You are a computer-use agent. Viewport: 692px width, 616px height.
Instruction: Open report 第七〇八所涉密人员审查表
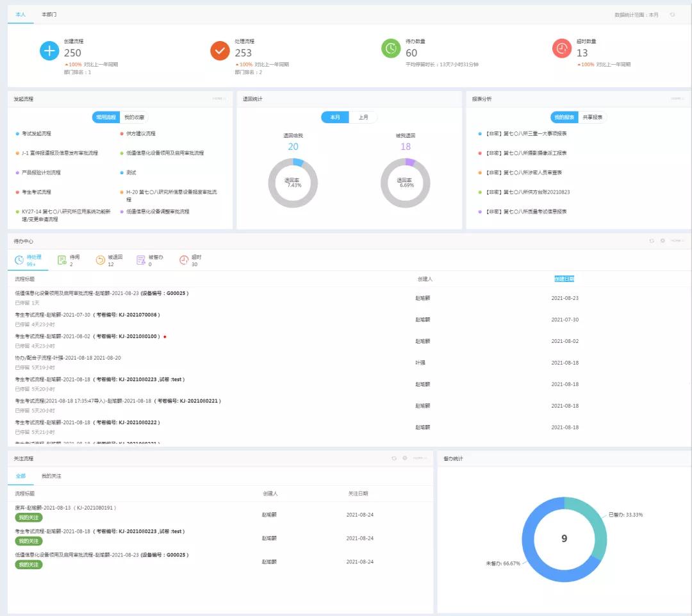pyautogui.click(x=524, y=172)
